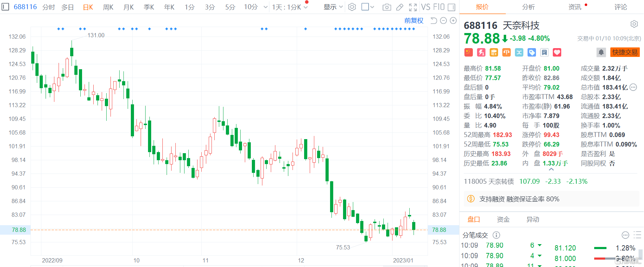Toggle the 前复权 price adjustment
644x267 pixels.
click(x=414, y=21)
